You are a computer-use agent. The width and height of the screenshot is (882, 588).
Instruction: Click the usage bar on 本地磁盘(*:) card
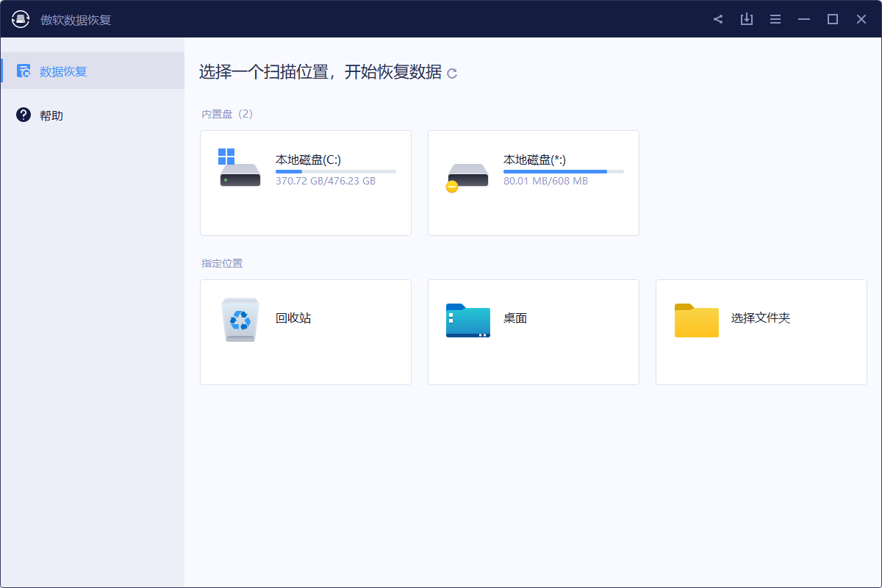click(x=564, y=171)
